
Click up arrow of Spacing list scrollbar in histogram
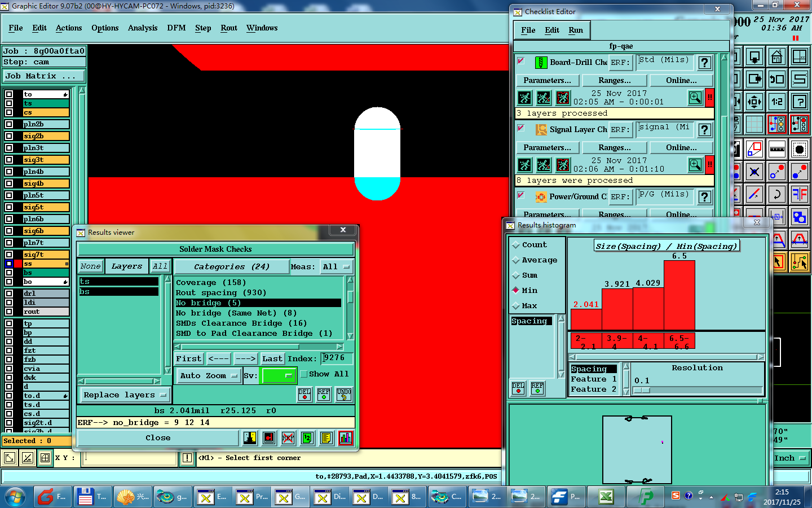tap(561, 319)
